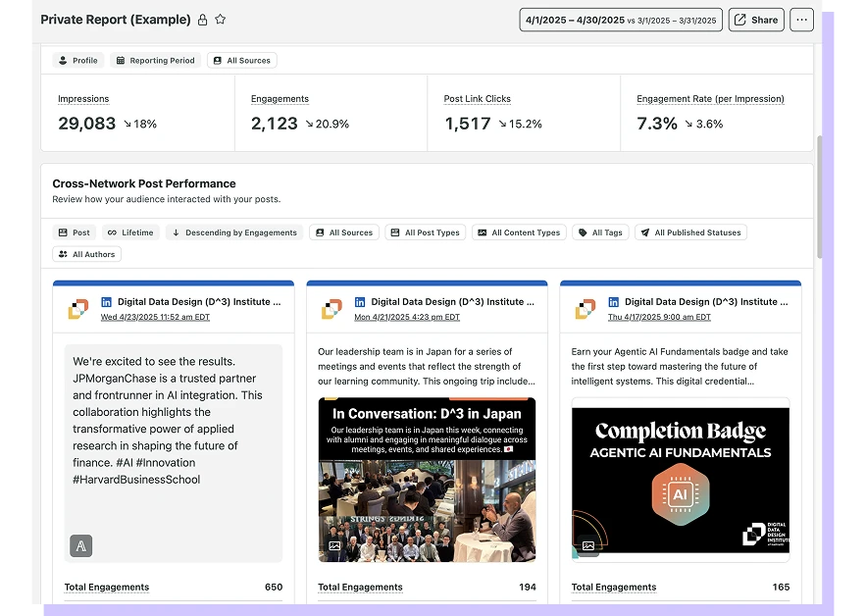Click profile avatar on the 4/21/2025 post
This screenshot has width=866, height=616.
tap(331, 309)
